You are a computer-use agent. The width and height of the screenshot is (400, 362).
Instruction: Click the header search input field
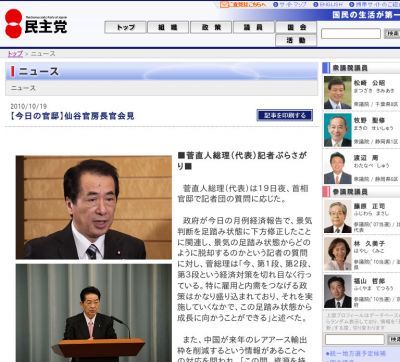pos(351,34)
